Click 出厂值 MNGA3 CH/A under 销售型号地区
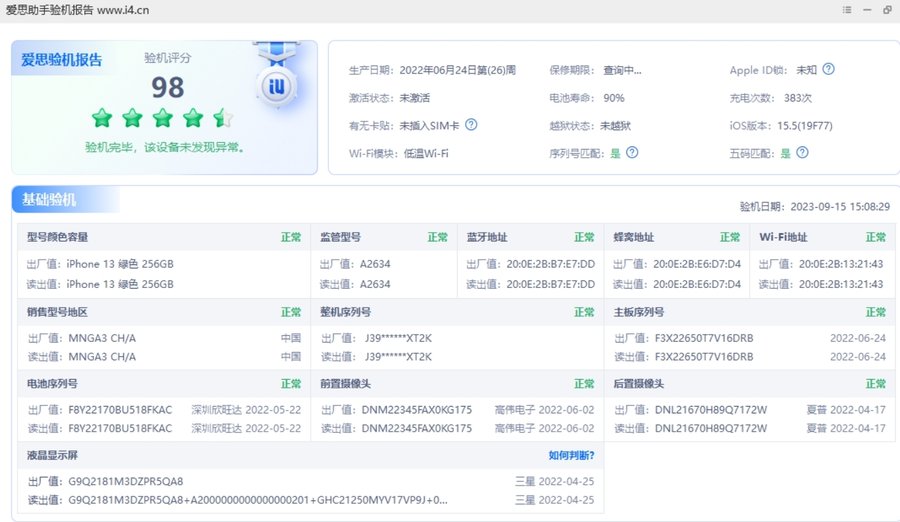 click(x=102, y=338)
